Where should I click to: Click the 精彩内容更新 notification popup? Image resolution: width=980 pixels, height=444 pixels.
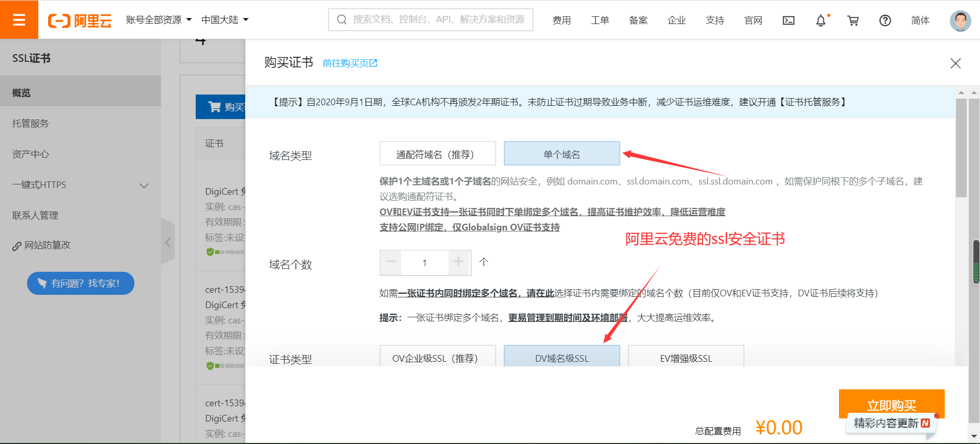click(x=892, y=423)
